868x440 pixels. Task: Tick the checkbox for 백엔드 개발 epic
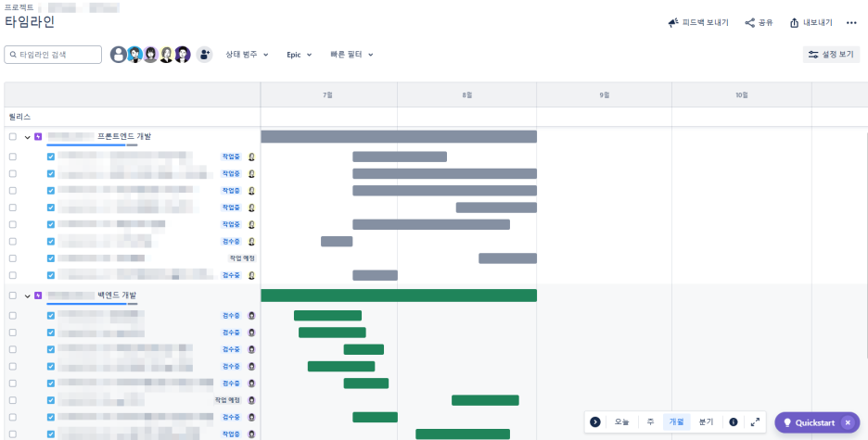point(13,295)
